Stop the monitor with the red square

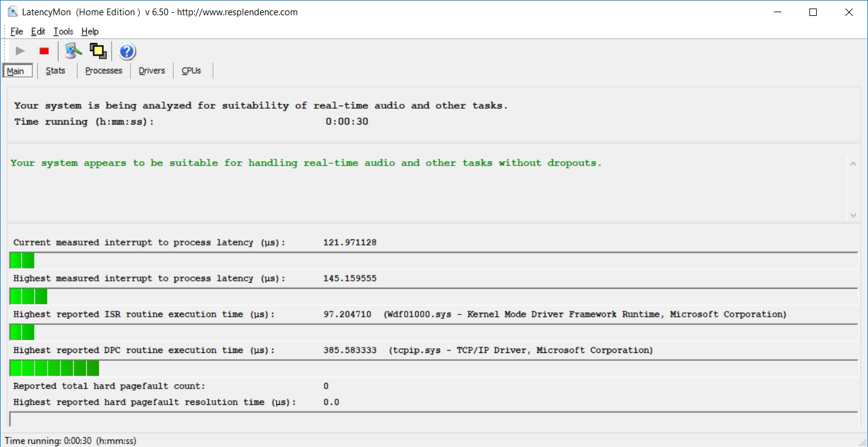44,51
